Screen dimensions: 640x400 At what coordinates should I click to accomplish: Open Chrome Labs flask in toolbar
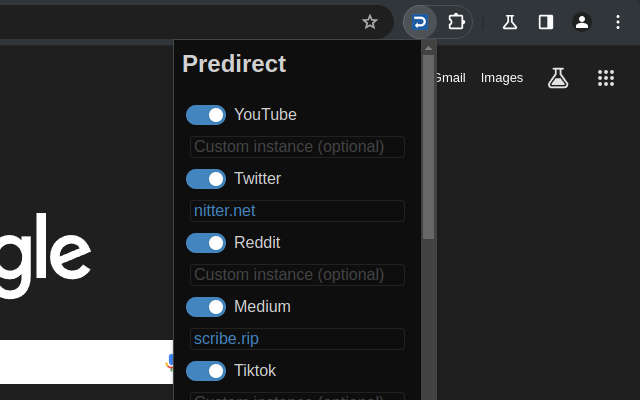[x=510, y=22]
